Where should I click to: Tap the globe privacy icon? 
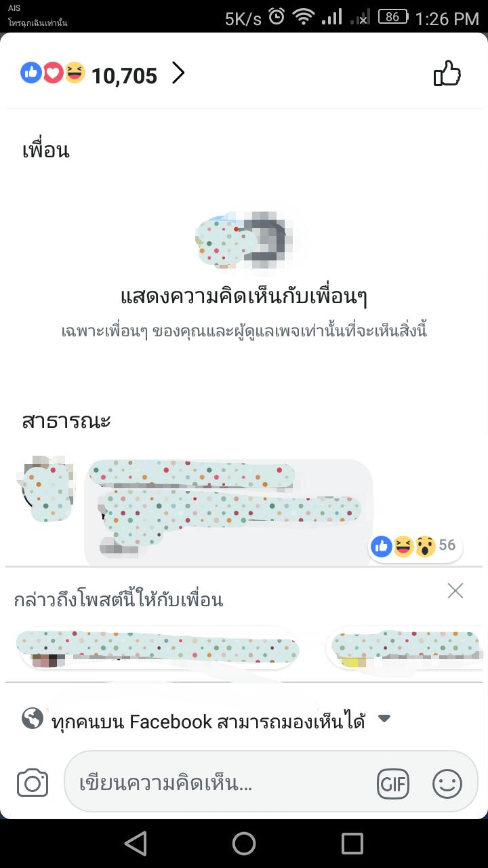click(x=33, y=718)
